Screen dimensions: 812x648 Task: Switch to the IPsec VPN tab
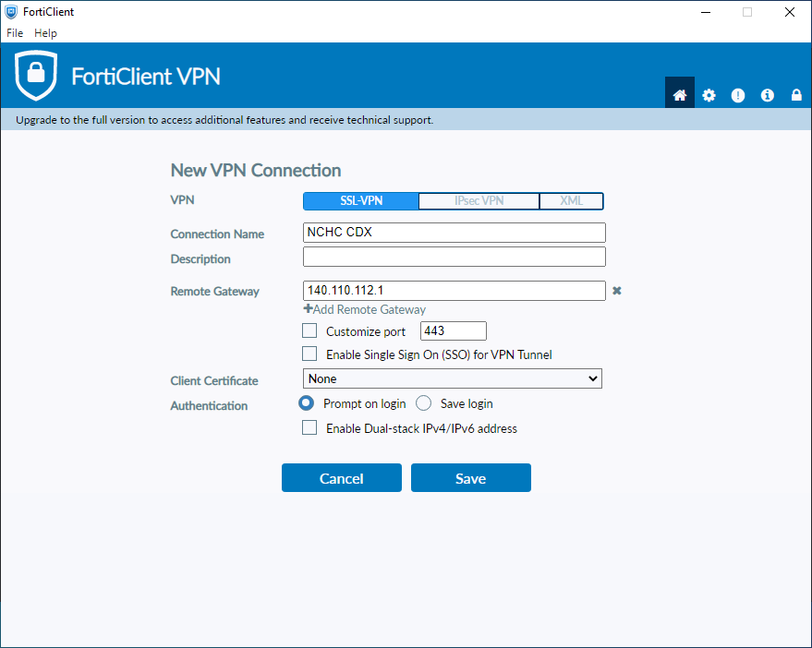point(479,200)
